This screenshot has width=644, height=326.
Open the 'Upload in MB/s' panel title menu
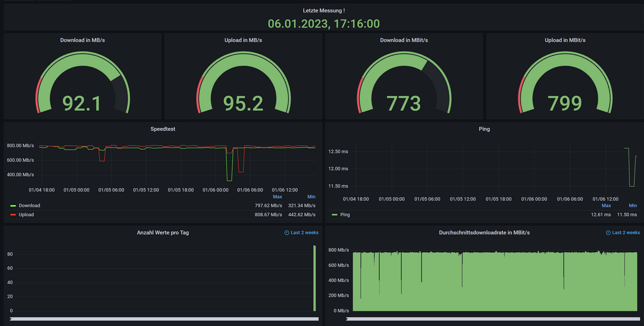tap(243, 40)
